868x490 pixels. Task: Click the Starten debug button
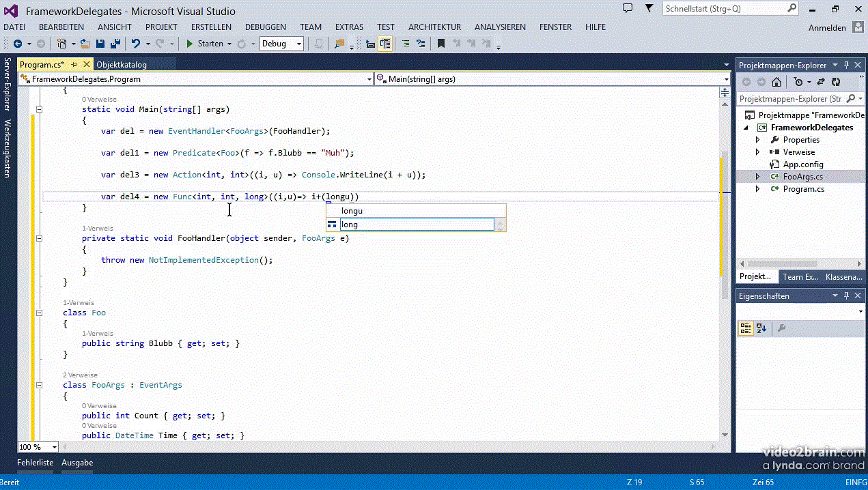pos(205,44)
